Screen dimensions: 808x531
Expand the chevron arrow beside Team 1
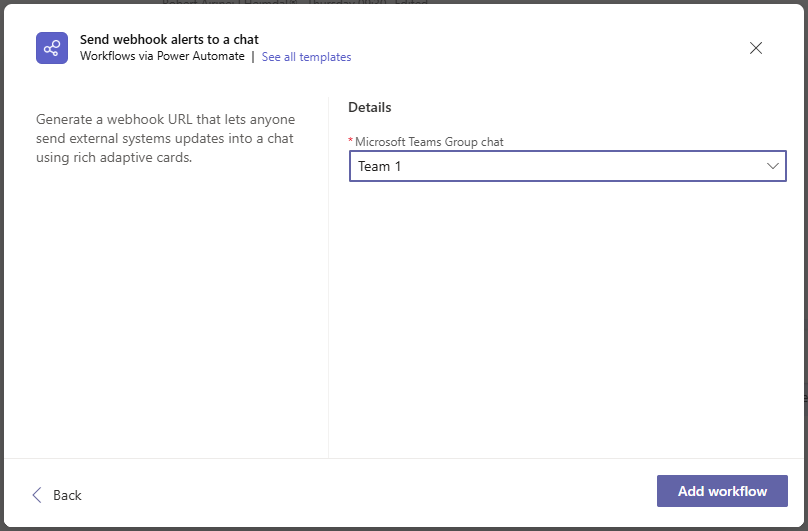coord(772,166)
